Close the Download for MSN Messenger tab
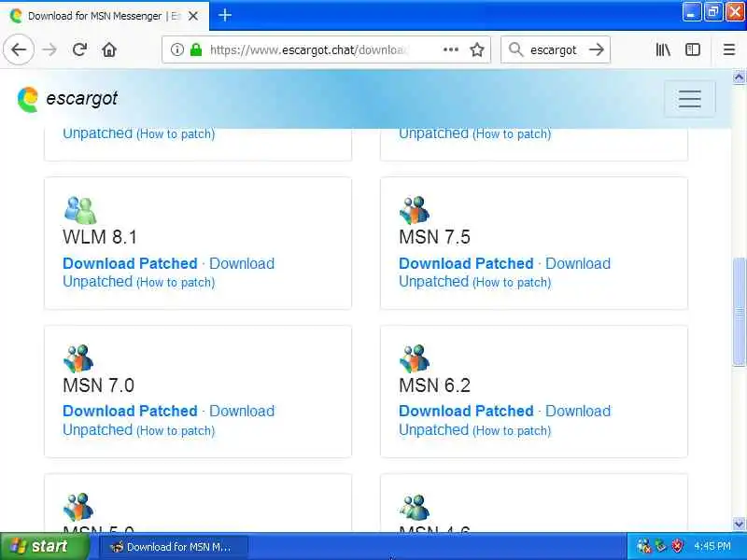Image resolution: width=747 pixels, height=560 pixels. [193, 16]
